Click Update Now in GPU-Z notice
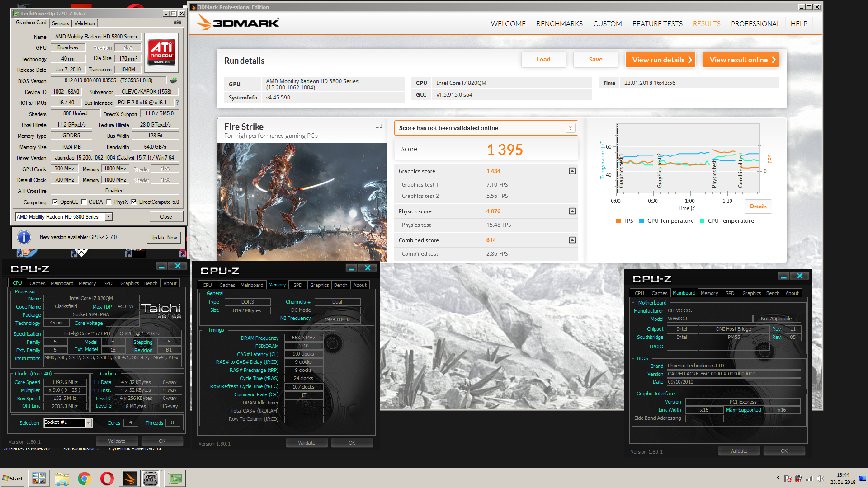 (x=164, y=238)
